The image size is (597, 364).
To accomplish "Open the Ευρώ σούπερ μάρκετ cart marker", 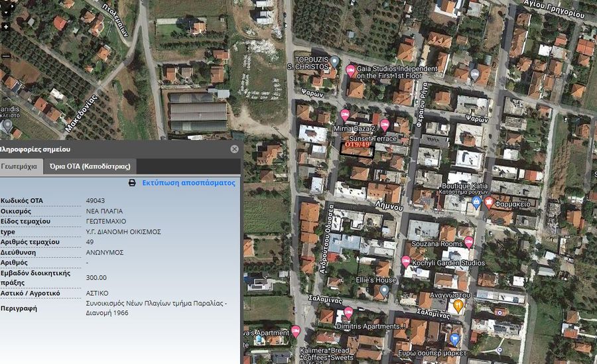I will click(x=454, y=339).
